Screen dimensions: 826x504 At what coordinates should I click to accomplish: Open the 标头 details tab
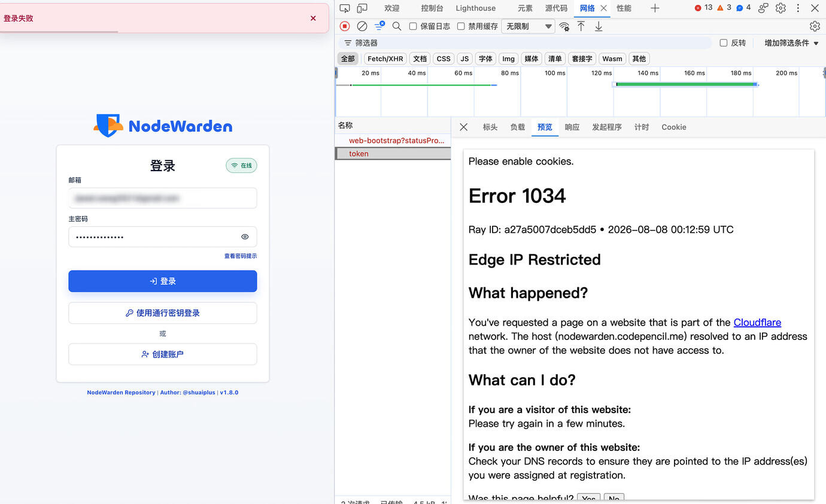490,127
